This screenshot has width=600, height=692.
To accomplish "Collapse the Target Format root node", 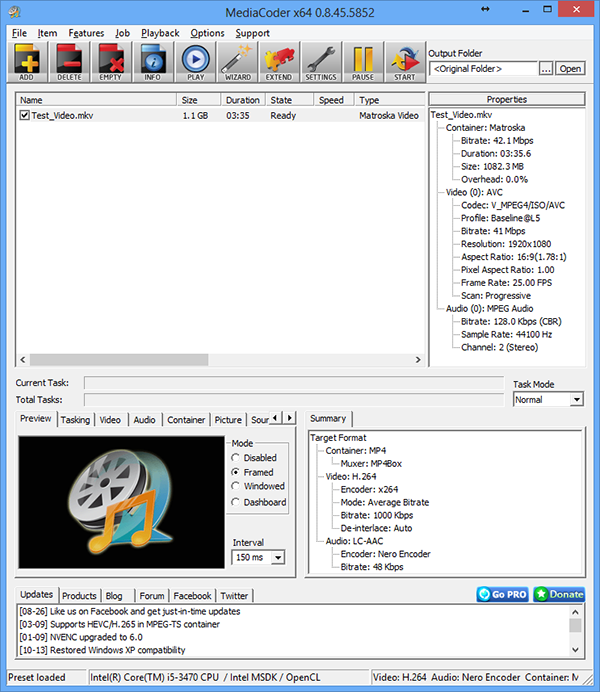I will [x=338, y=438].
